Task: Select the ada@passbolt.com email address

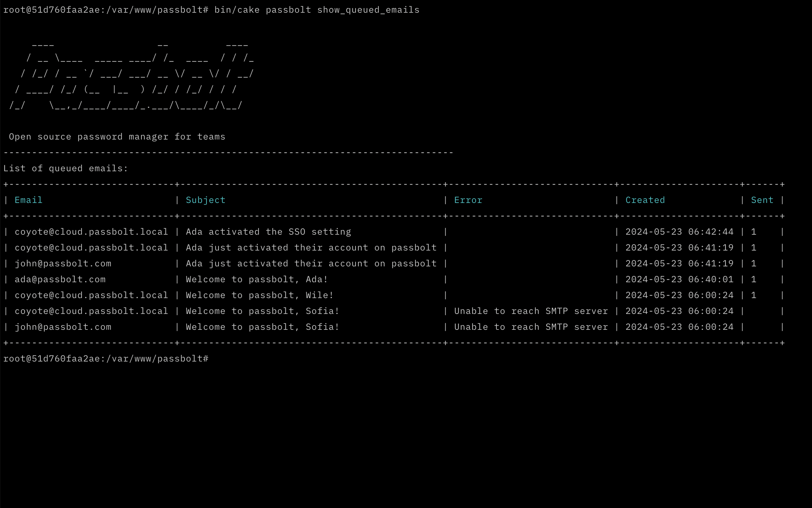Action: (60, 279)
